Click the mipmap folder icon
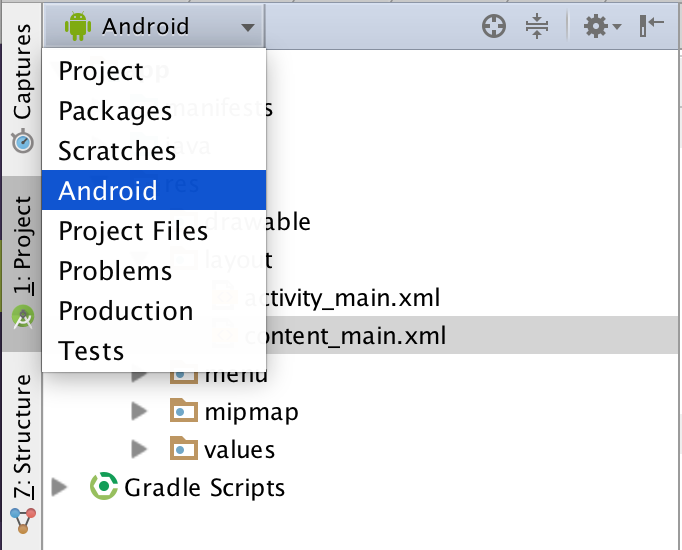The width and height of the screenshot is (682, 550). 184,411
